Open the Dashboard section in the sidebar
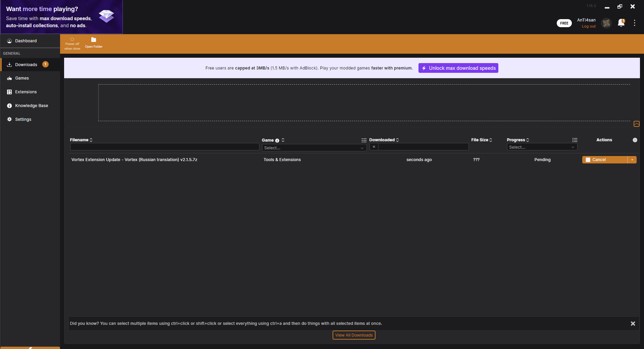 point(26,41)
